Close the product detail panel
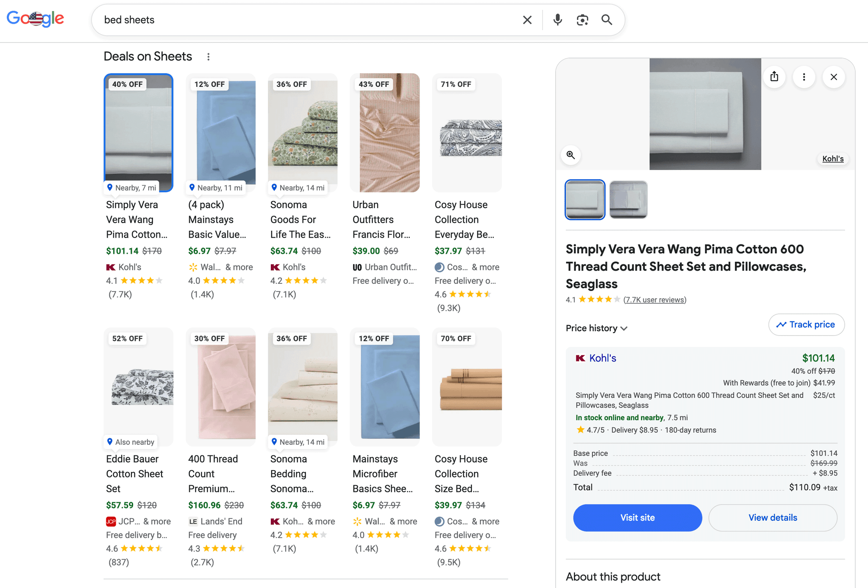 tap(834, 77)
